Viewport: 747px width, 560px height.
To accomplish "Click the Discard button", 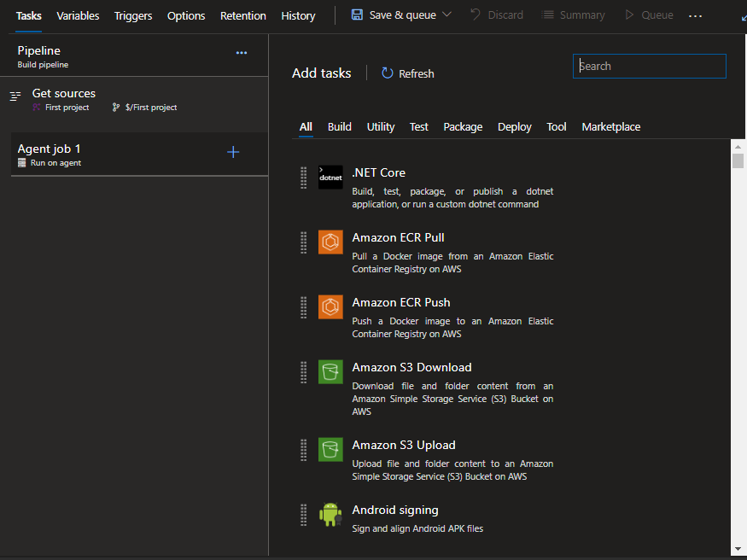I will coord(497,15).
